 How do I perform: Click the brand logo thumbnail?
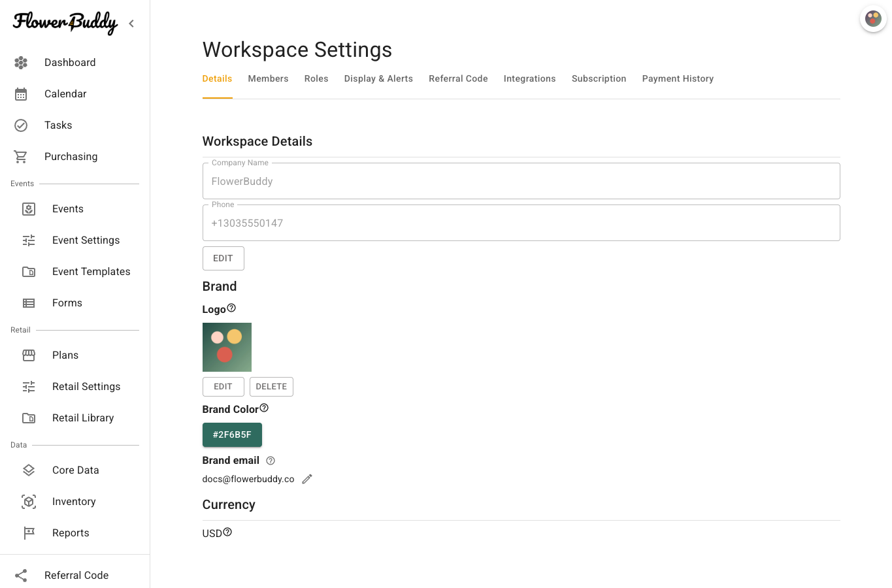(227, 347)
